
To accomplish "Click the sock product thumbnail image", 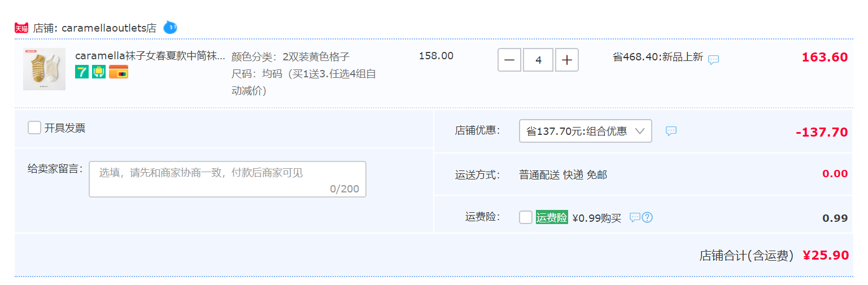I will tap(44, 69).
